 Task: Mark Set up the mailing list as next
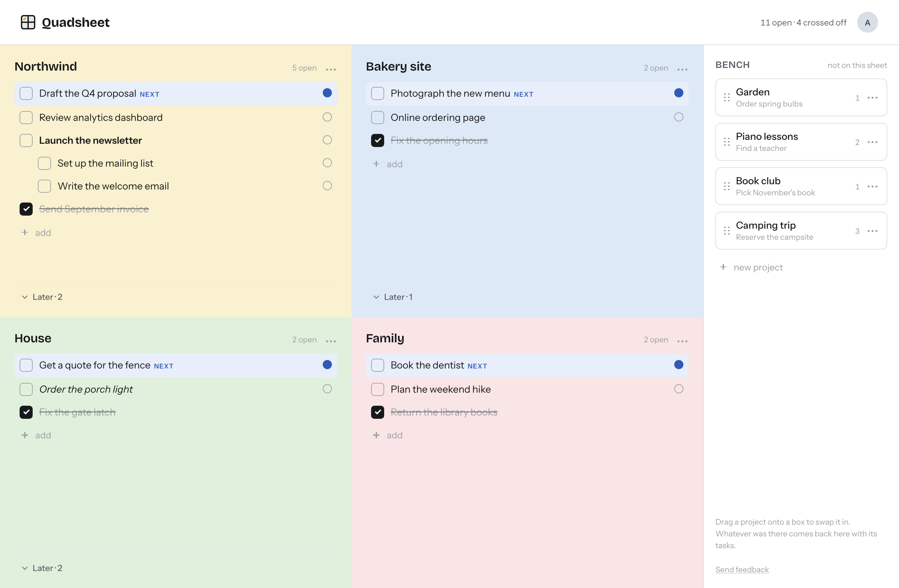tap(327, 163)
